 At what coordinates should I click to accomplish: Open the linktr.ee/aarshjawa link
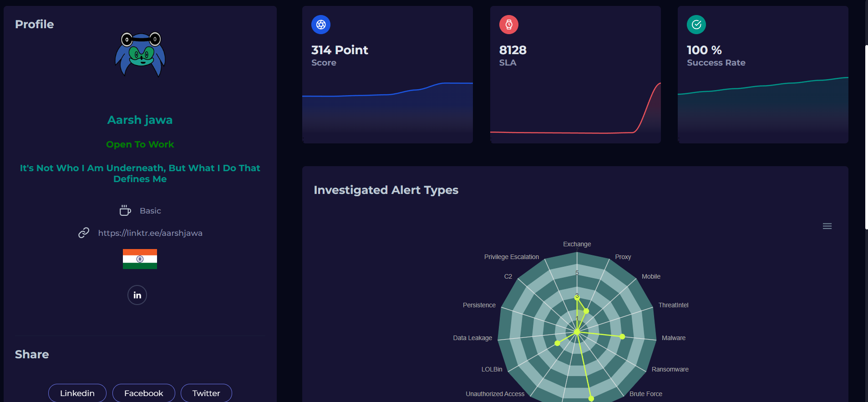tap(150, 233)
